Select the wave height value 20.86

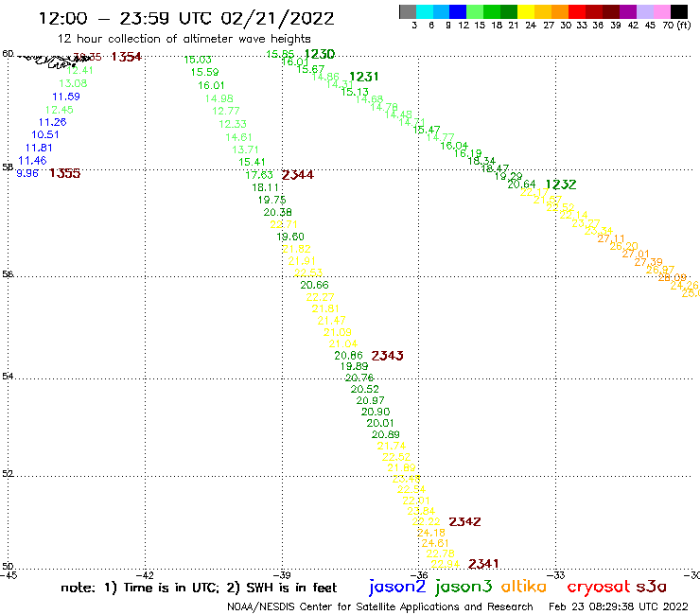349,356
